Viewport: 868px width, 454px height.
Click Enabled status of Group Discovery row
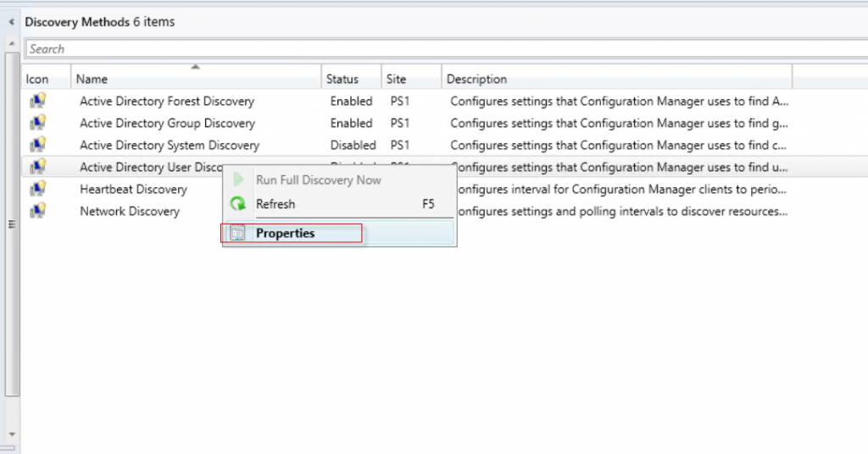(x=352, y=124)
